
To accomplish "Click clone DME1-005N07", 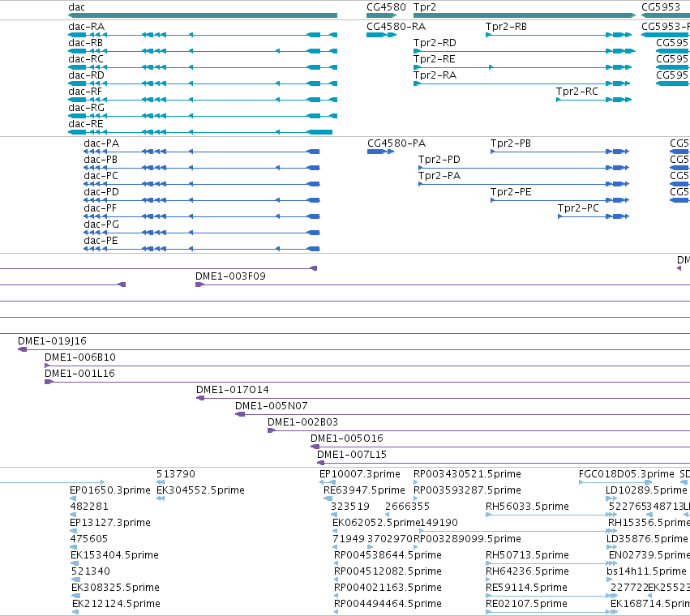I will click(272, 406).
